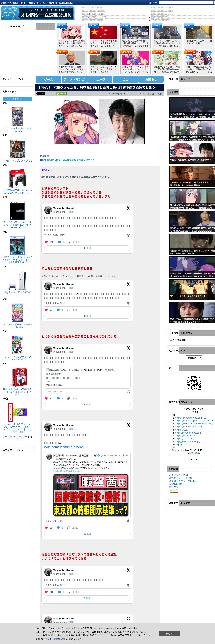Open the 62RT China flag article thumbnail
The image size is (215, 644).
click(104, 32)
